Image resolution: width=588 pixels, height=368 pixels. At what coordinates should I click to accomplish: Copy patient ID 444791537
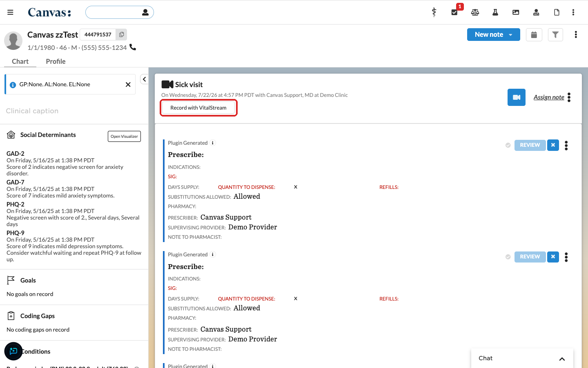pyautogui.click(x=122, y=35)
